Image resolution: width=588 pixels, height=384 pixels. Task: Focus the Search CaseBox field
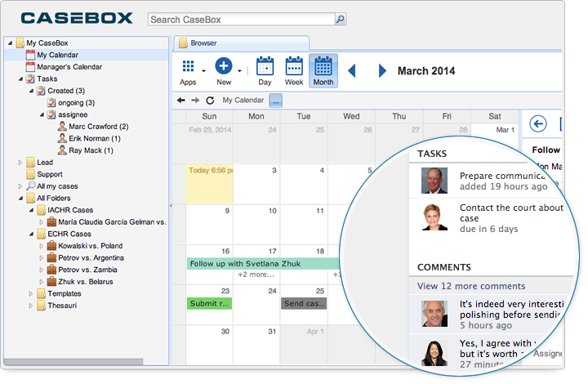pyautogui.click(x=242, y=19)
